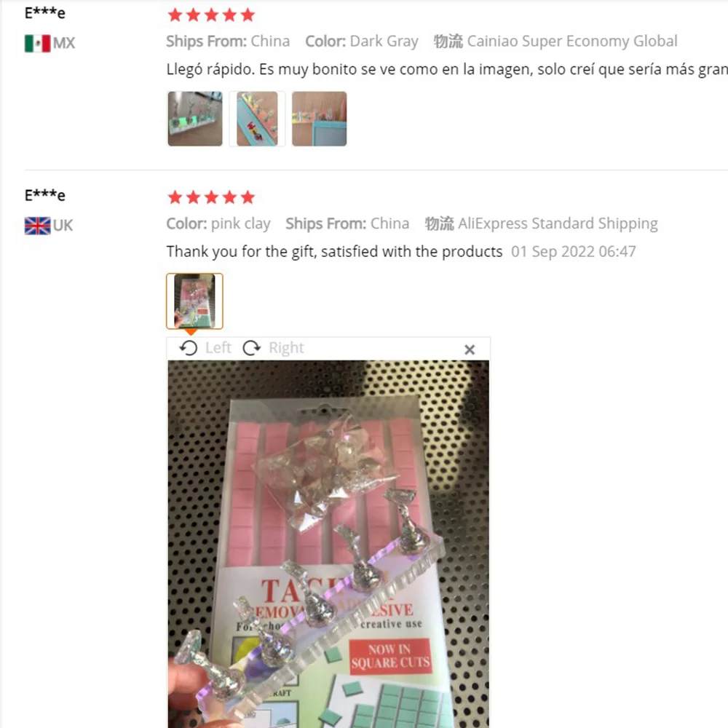Screen dimensions: 728x728
Task: Open first thumbnail in Mexico review
Action: (195, 119)
